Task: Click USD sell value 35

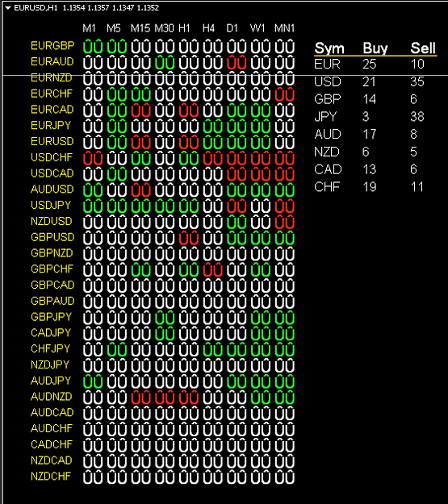Action: tap(417, 81)
